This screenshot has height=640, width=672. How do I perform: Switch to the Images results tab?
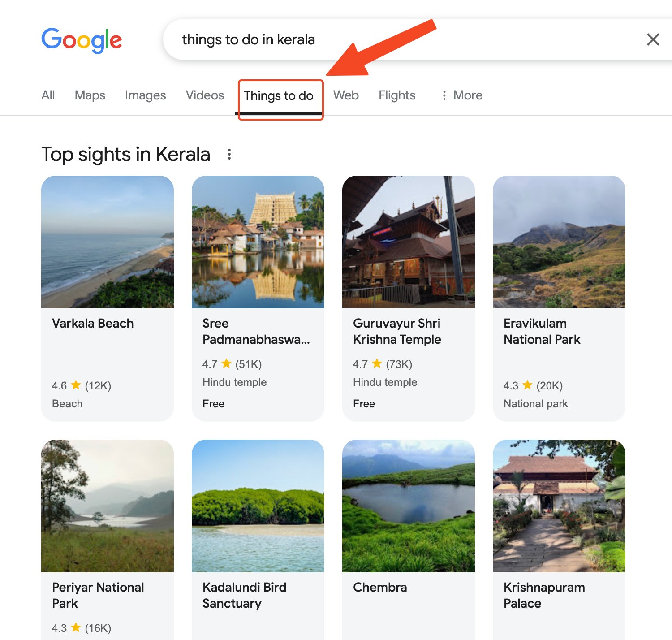[x=145, y=95]
